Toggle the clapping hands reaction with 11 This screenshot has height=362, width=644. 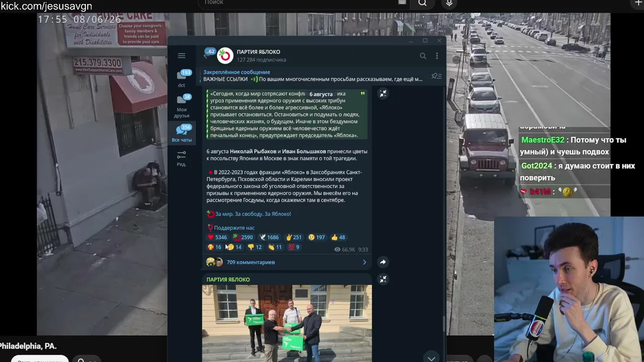click(275, 247)
